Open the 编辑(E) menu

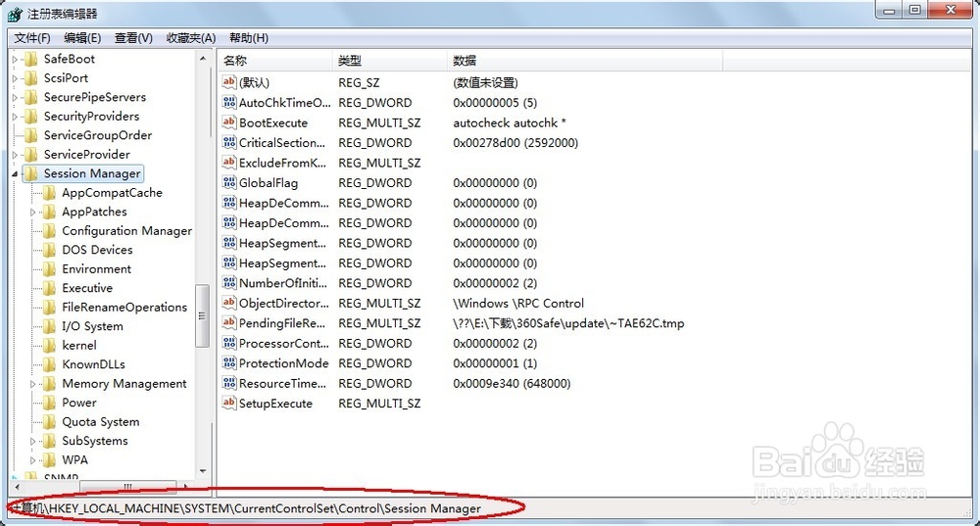coord(82,38)
